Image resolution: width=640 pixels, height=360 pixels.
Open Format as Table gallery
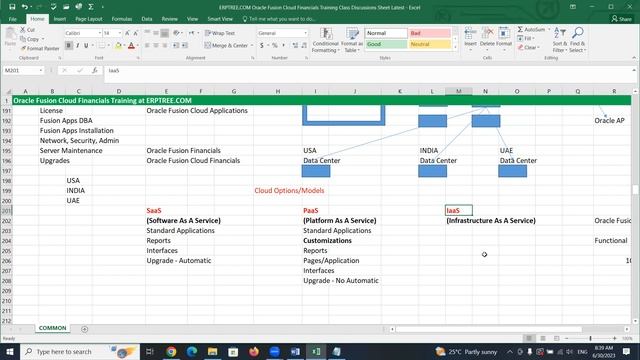[351, 40]
